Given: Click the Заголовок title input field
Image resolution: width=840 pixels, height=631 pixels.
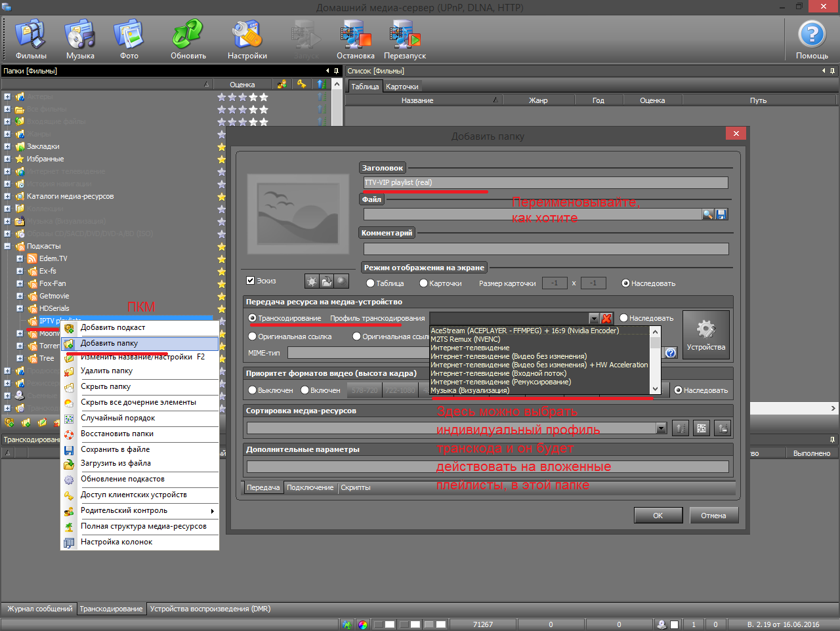Looking at the screenshot, I should click(545, 183).
